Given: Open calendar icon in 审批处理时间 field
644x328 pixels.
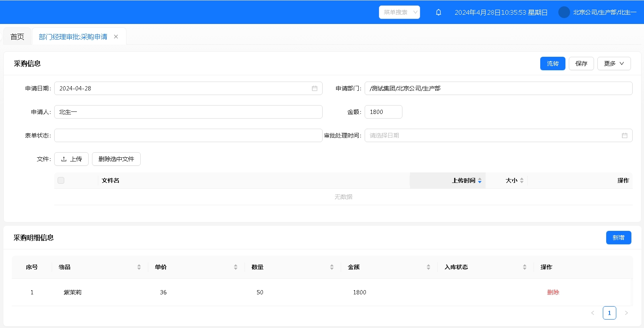Looking at the screenshot, I should click(625, 135).
